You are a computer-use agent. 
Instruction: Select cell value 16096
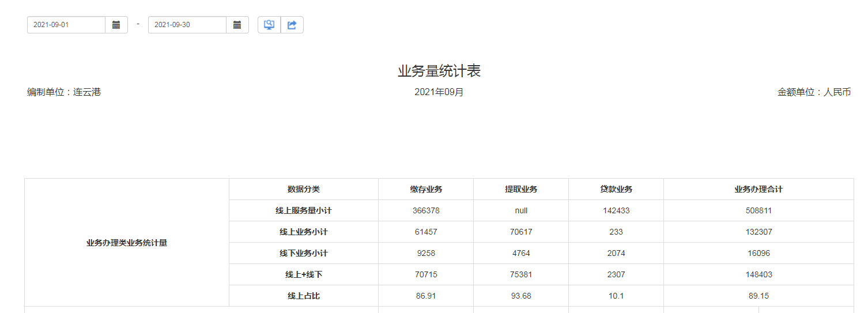point(758,253)
